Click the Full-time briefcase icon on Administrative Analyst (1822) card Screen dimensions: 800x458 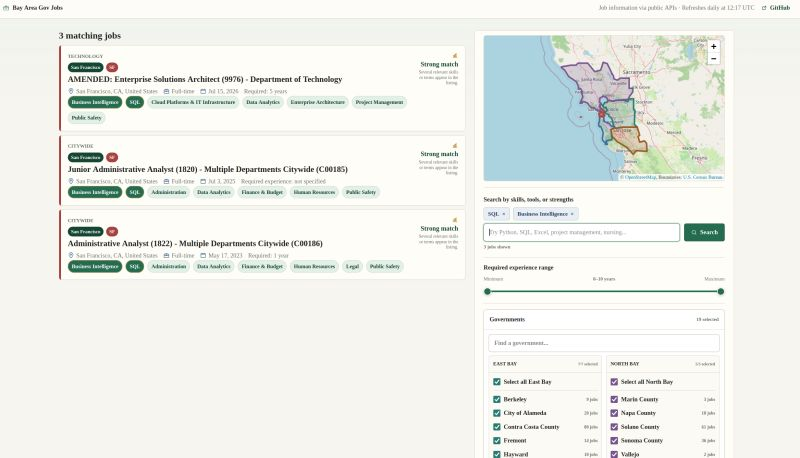166,255
